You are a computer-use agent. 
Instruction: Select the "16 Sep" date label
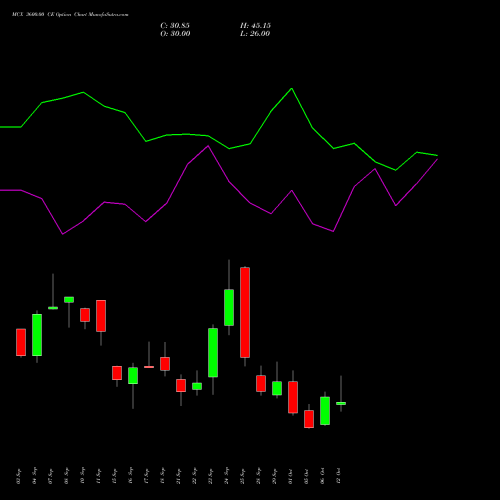131,476
